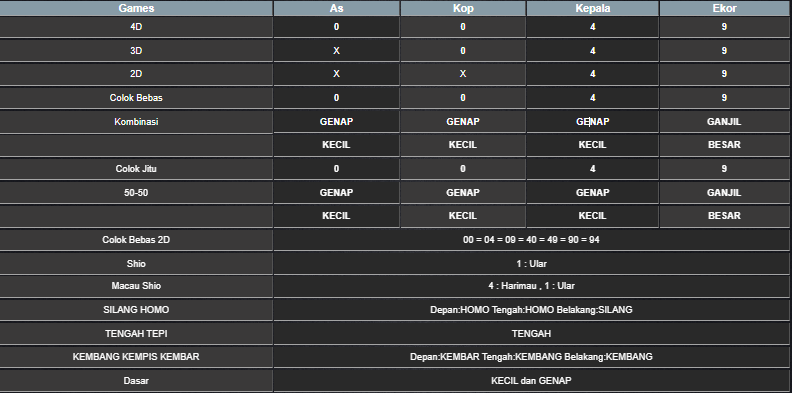Click the Shio value "1 : Ular"
The height and width of the screenshot is (393, 792).
pos(531,264)
